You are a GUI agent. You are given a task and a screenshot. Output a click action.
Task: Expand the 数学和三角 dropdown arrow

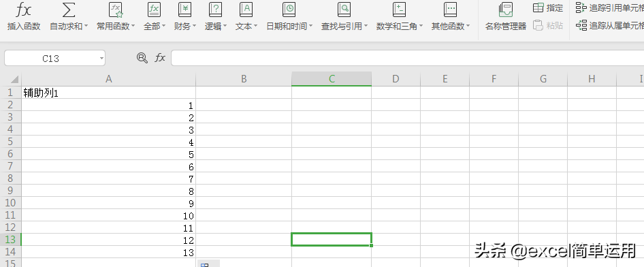click(421, 27)
